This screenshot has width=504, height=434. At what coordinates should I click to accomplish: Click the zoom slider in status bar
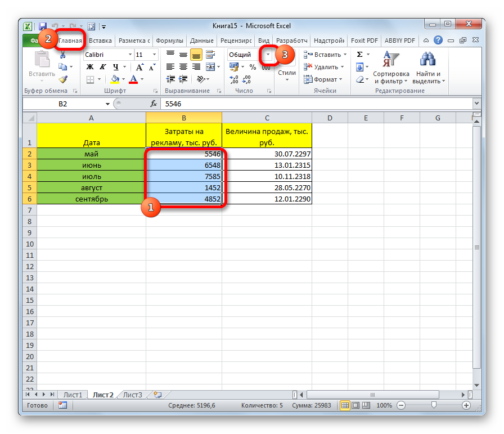[x=433, y=405]
